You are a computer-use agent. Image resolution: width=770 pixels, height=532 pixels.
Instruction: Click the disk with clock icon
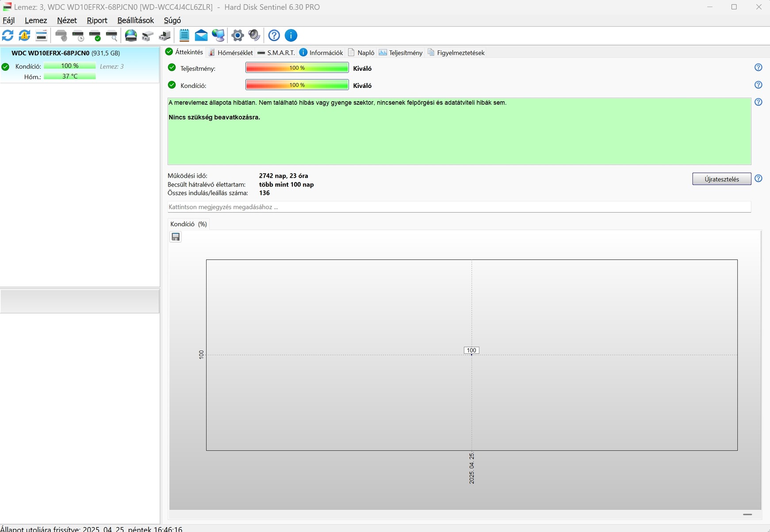(78, 35)
